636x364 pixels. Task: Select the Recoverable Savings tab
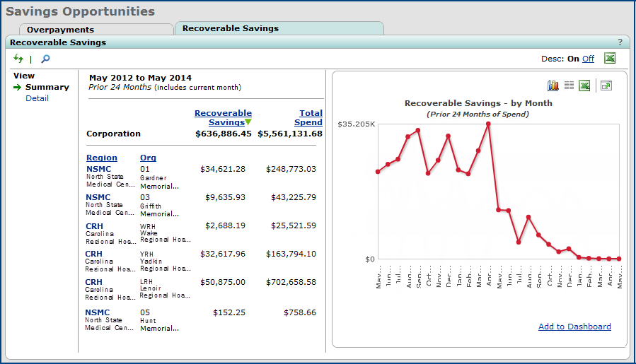231,28
